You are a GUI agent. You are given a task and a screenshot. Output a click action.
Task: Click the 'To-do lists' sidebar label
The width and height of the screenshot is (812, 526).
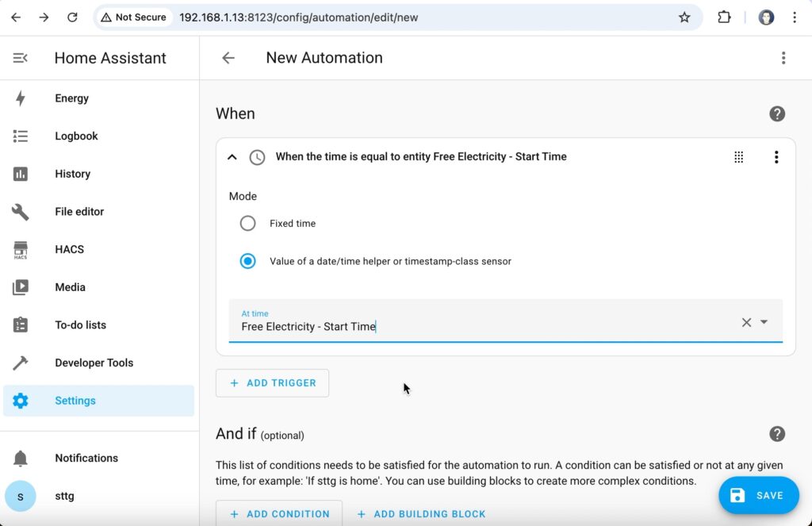point(80,325)
